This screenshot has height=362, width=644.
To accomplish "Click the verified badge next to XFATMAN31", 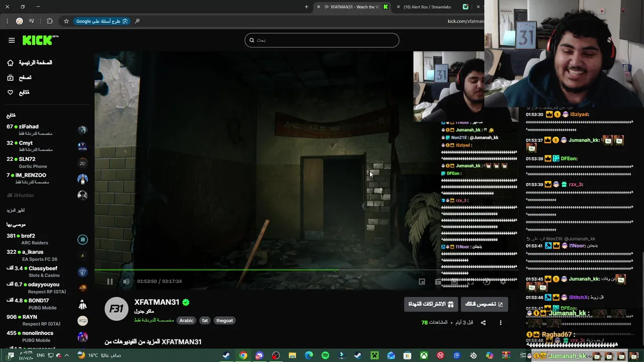I will (x=186, y=302).
